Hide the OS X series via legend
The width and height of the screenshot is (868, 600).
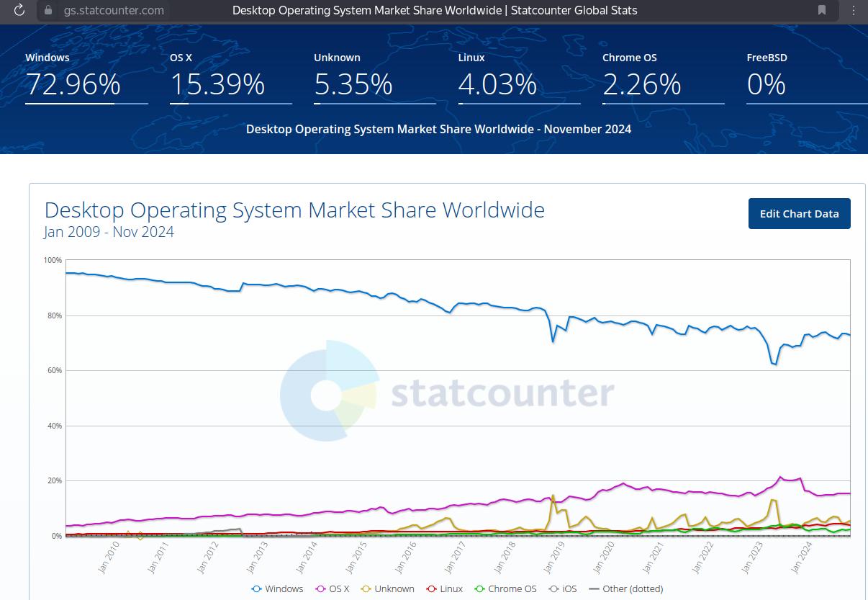click(x=333, y=588)
